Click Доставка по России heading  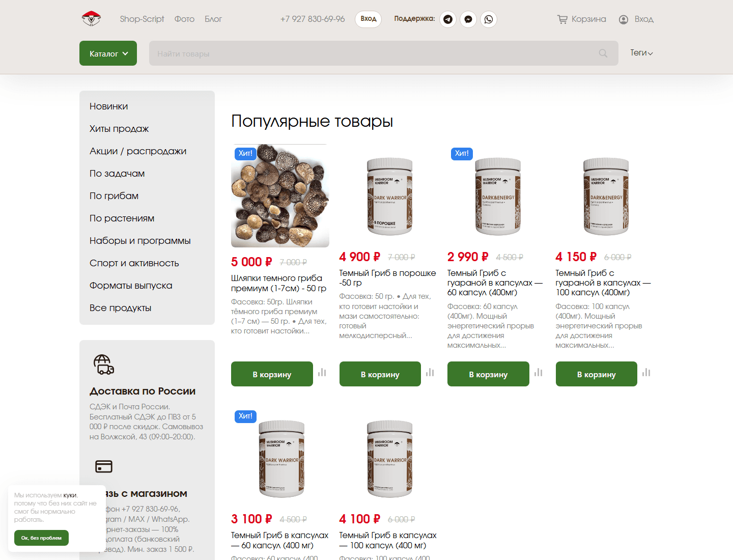click(143, 391)
